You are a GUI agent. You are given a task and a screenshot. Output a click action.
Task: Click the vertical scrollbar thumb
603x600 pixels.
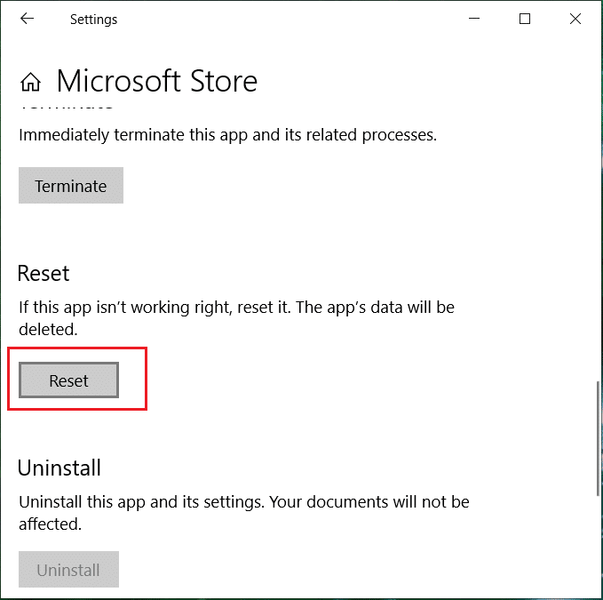point(598,438)
